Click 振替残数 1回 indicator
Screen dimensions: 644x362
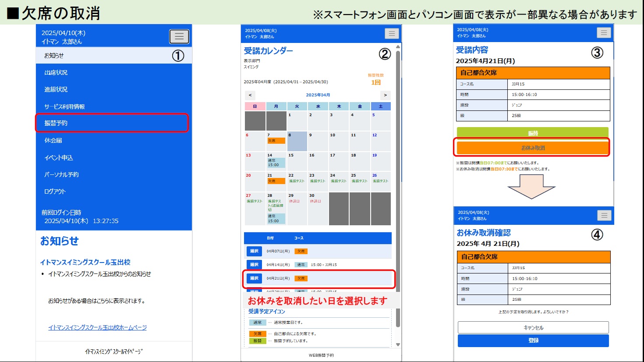(376, 79)
